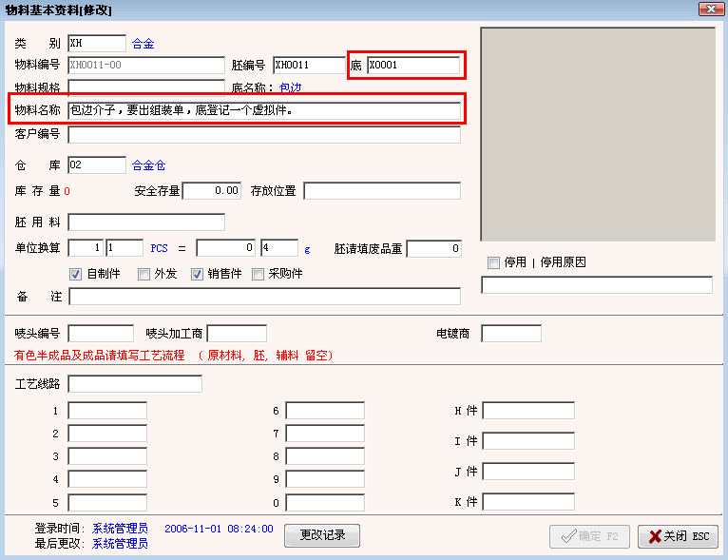Toggle the 自制件 checkbox
Image resolution: width=728 pixels, height=560 pixels.
[x=76, y=274]
